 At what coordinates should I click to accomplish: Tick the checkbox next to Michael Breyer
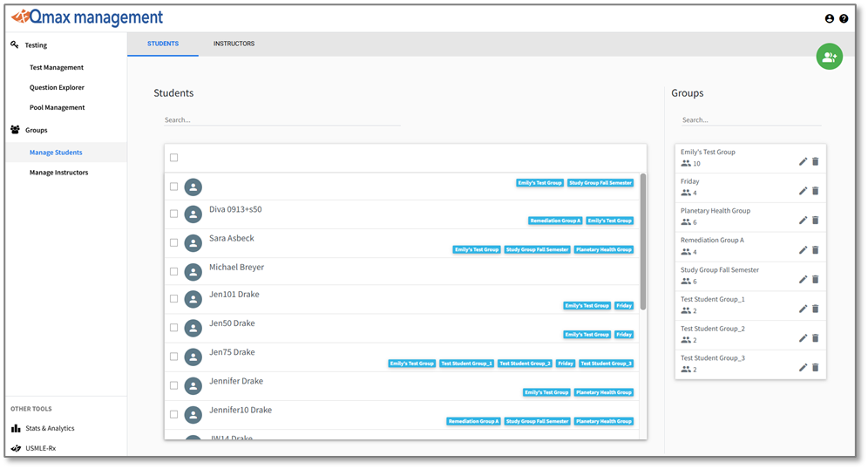click(174, 271)
